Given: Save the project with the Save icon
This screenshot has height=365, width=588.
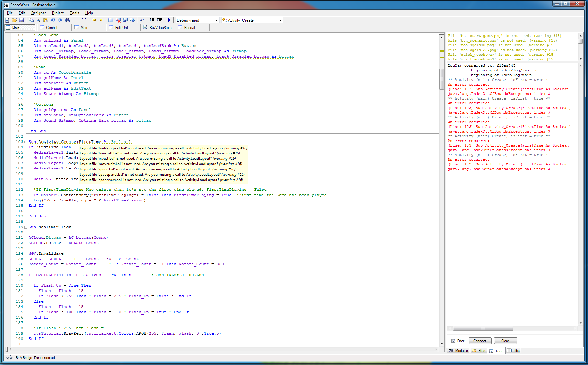Looking at the screenshot, I should click(22, 20).
